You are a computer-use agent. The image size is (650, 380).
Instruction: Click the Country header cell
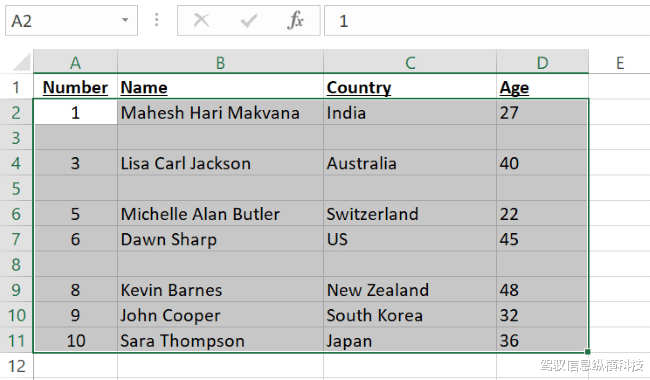(410, 87)
